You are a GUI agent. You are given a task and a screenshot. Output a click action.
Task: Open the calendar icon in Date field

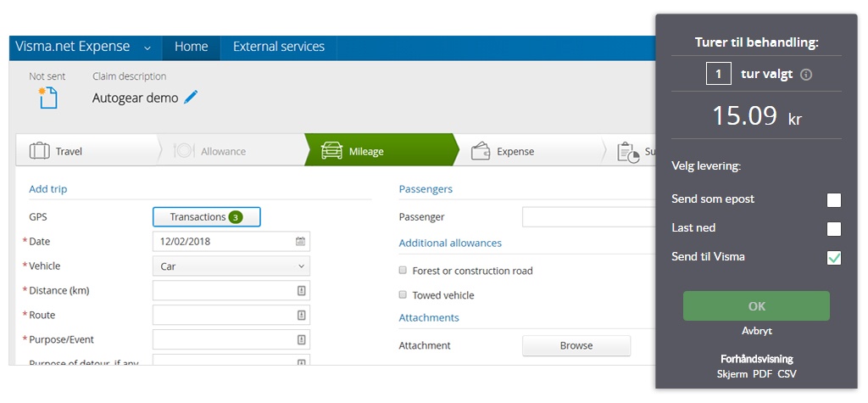(300, 242)
